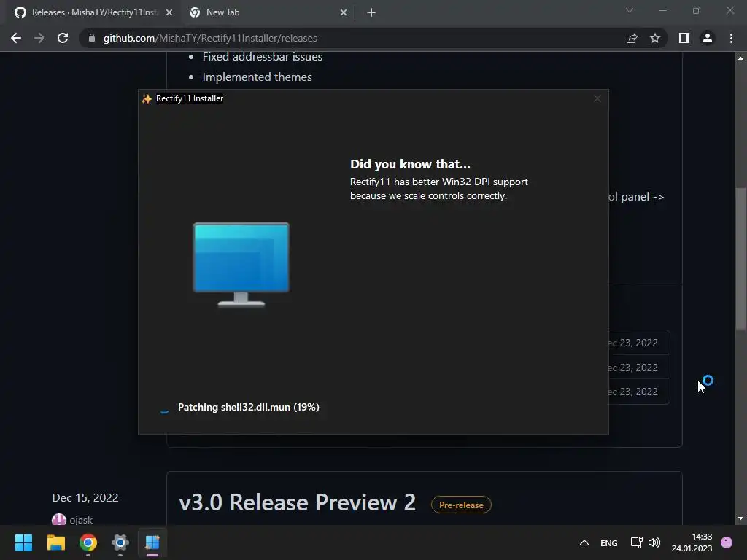Open the v3.0 Release Preview 2 release
This screenshot has height=560, width=747.
click(x=298, y=502)
